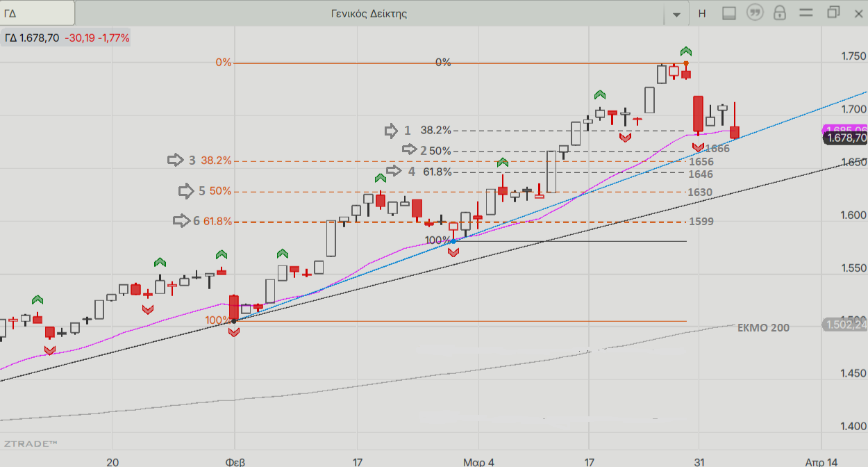Viewport: 868px width, 467px height.
Task: Open the two-line hamburger menu icon
Action: [806, 13]
